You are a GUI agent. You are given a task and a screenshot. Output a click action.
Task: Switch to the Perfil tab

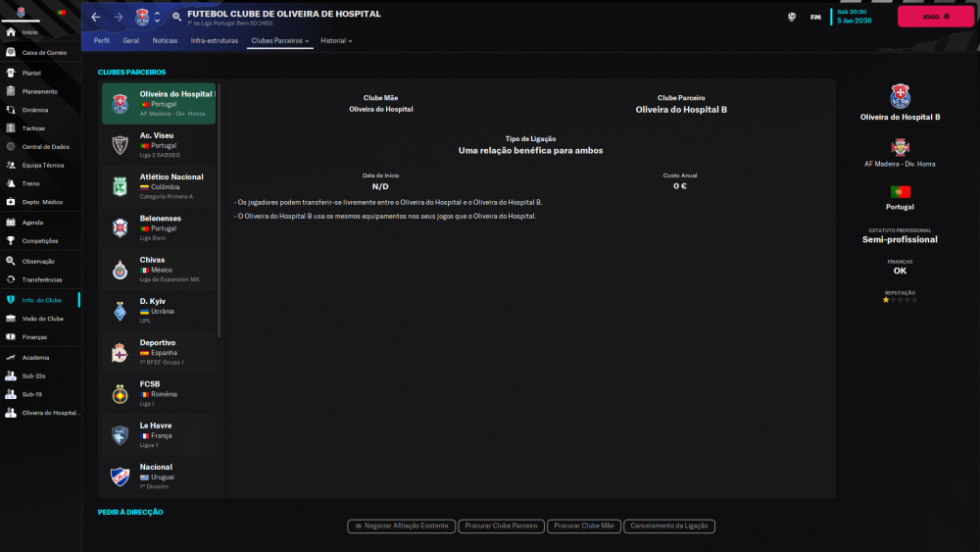(101, 40)
